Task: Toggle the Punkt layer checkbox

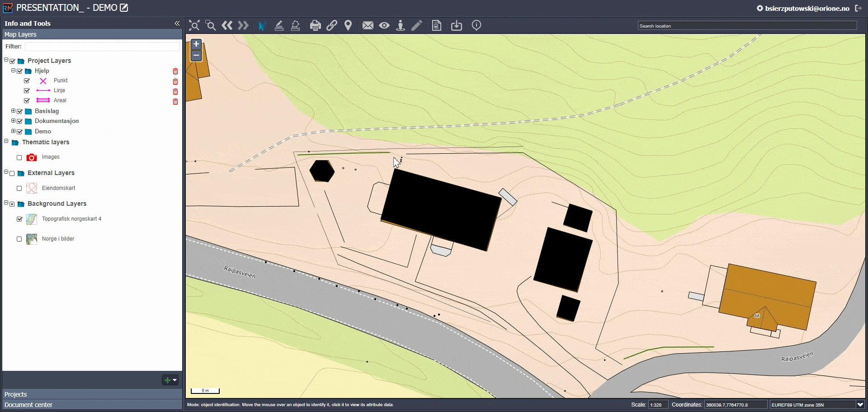Action: click(x=27, y=81)
